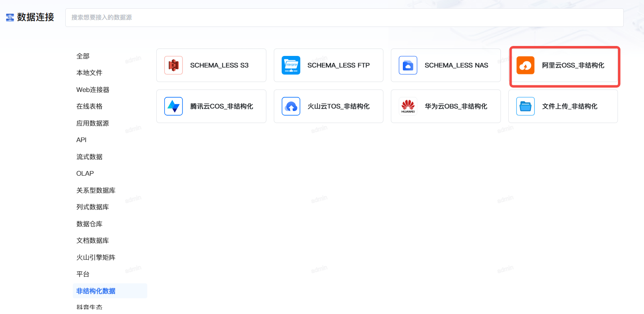Select the SCHEMA_LESS FTP folder icon
Viewport: 644px width, 314px height.
tap(291, 65)
